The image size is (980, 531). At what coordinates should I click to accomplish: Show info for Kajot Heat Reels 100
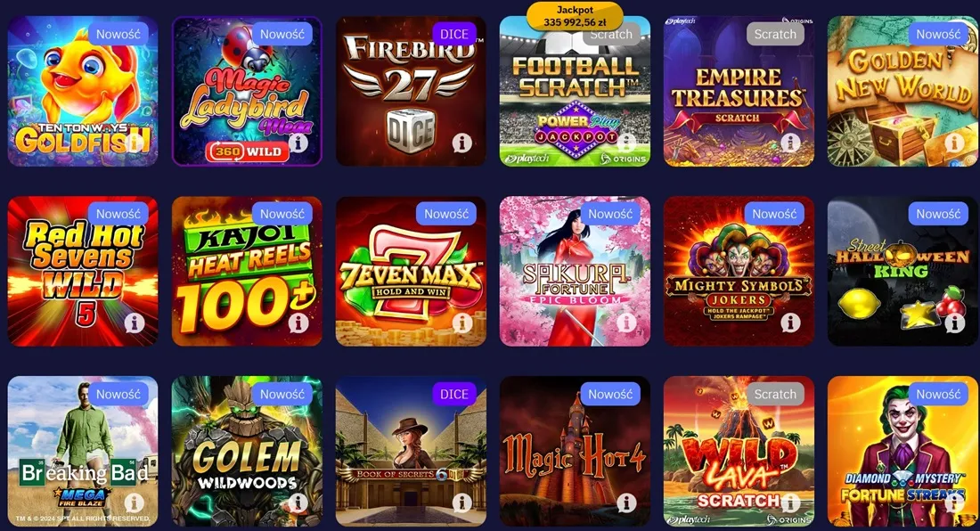pyautogui.click(x=298, y=323)
